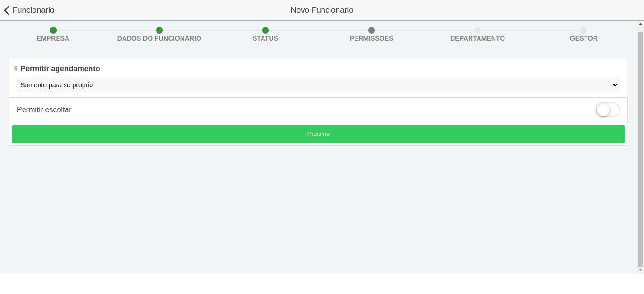Viewport: 644px width, 294px height.
Task: Click the GESTOR step circle
Action: coord(584,30)
